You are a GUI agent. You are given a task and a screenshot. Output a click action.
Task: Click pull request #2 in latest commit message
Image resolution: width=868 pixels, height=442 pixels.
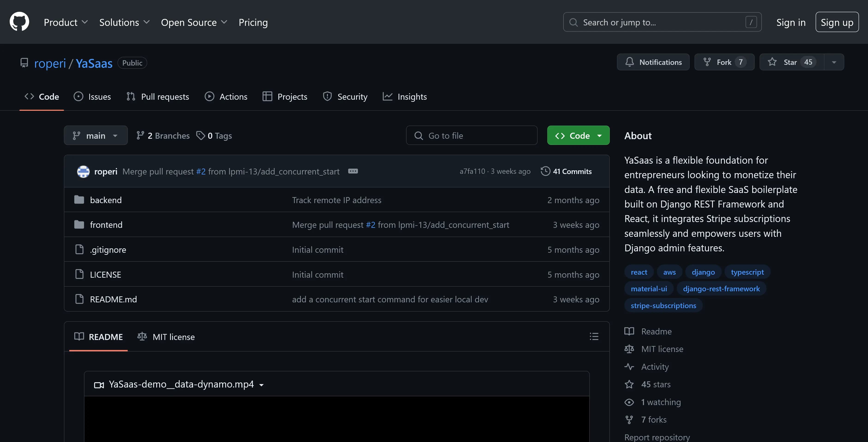(200, 171)
